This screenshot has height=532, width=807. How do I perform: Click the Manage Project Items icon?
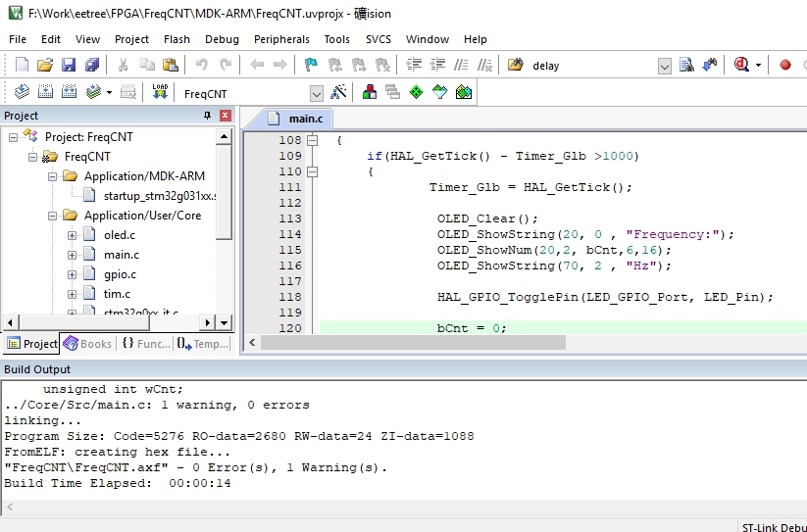369,92
